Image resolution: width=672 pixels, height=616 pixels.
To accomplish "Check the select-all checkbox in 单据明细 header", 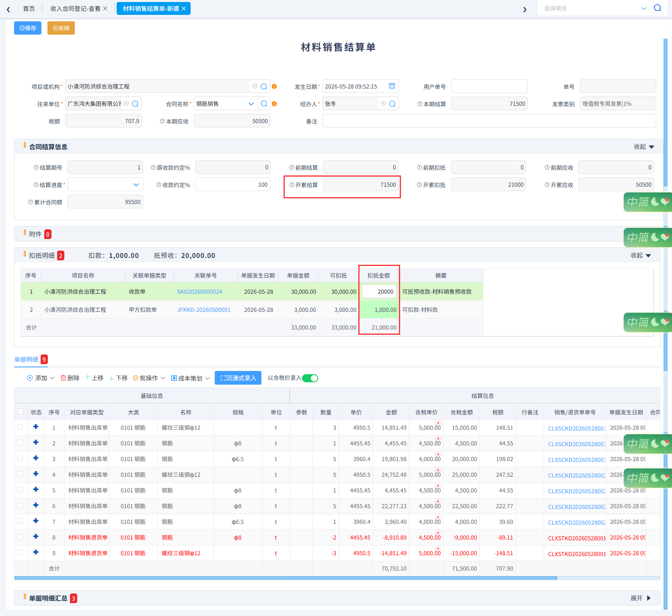I will coord(21,411).
